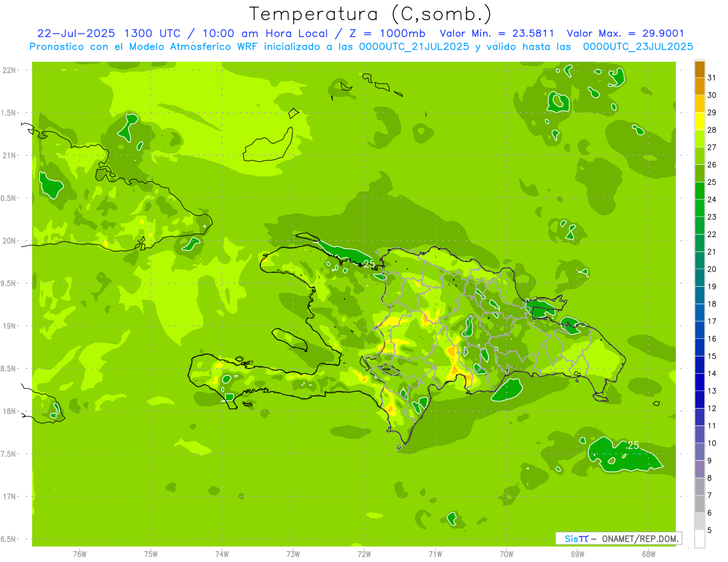The width and height of the screenshot is (728, 562).
Task: Click the legend value "28"
Action: (x=712, y=130)
